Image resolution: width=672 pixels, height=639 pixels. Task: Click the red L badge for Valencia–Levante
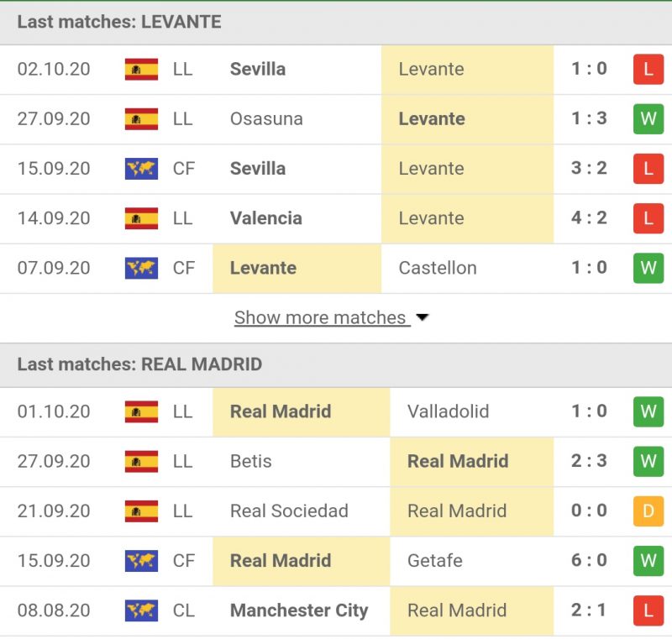point(648,218)
